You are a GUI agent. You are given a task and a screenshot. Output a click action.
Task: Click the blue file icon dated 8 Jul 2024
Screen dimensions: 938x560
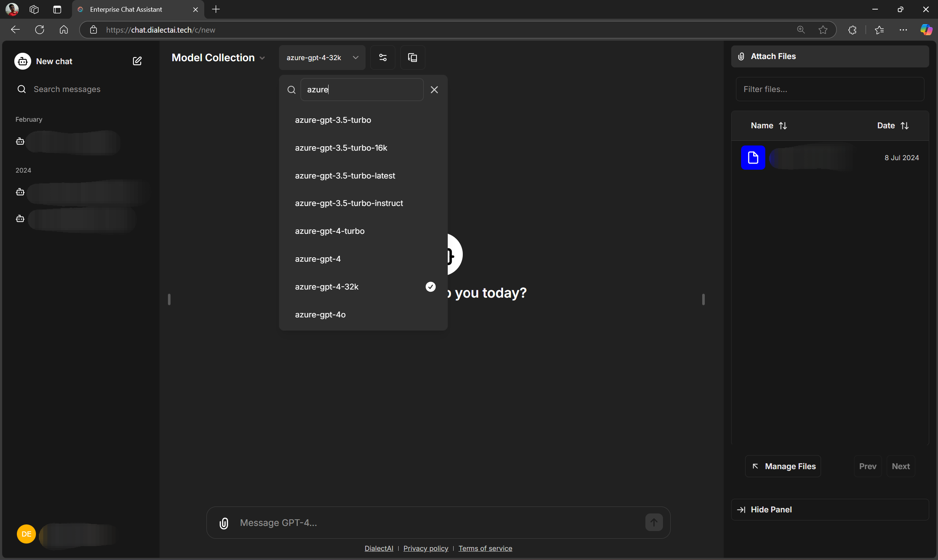coord(753,158)
